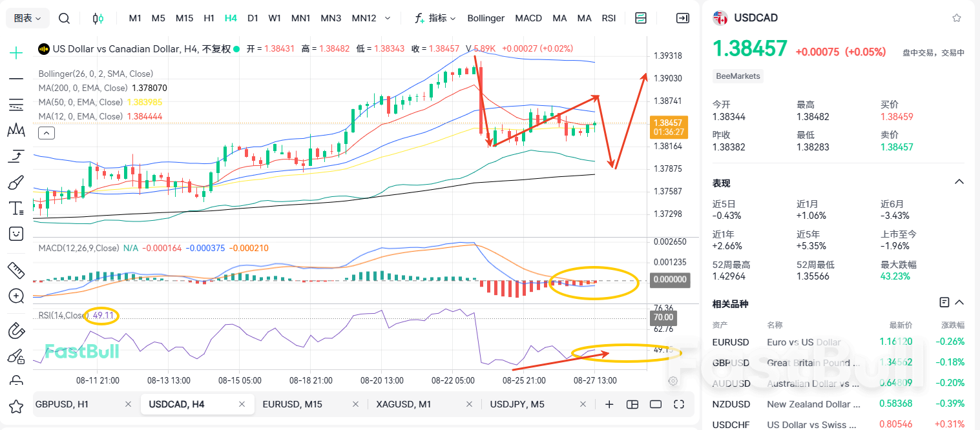Image resolution: width=980 pixels, height=430 pixels.
Task: Collapse the right sidebar panel
Action: [x=683, y=18]
